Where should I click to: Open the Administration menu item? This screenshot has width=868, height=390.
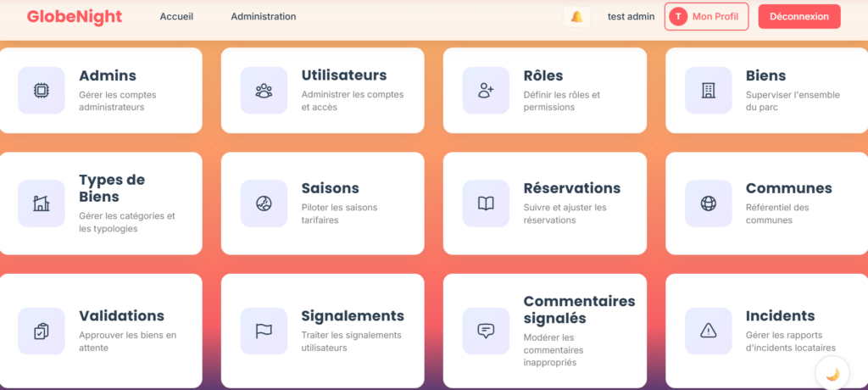pos(264,17)
